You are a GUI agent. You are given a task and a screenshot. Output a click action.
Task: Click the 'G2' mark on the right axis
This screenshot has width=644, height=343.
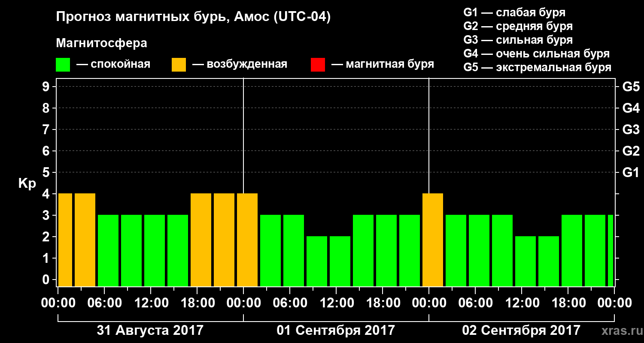click(631, 151)
